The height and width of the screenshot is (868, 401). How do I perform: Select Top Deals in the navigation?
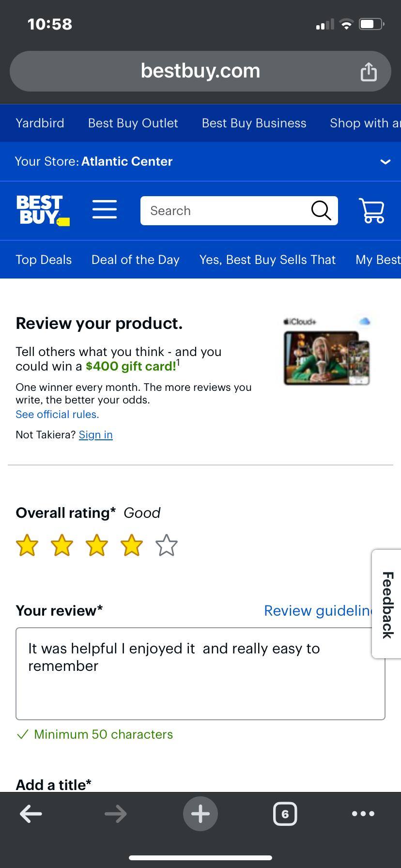[44, 260]
